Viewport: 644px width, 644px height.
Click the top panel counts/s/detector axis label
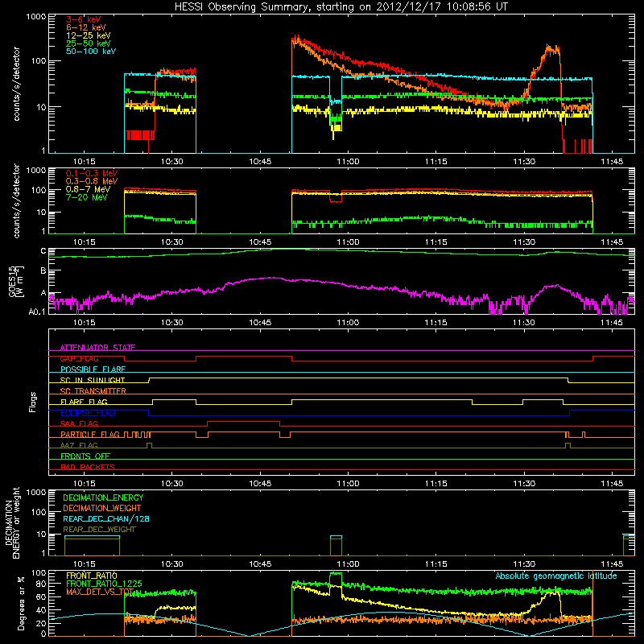click(x=16, y=84)
